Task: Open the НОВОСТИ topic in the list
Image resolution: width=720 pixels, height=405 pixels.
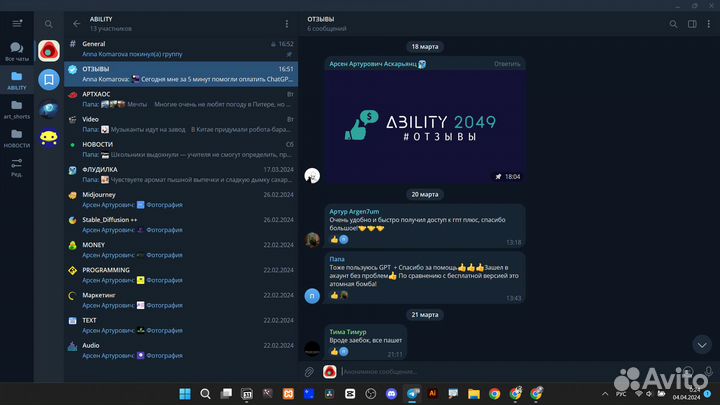Action: (181, 149)
